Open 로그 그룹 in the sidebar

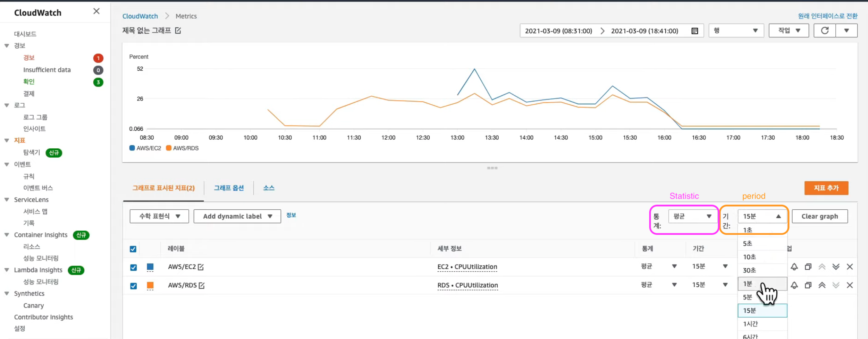pyautogui.click(x=35, y=117)
